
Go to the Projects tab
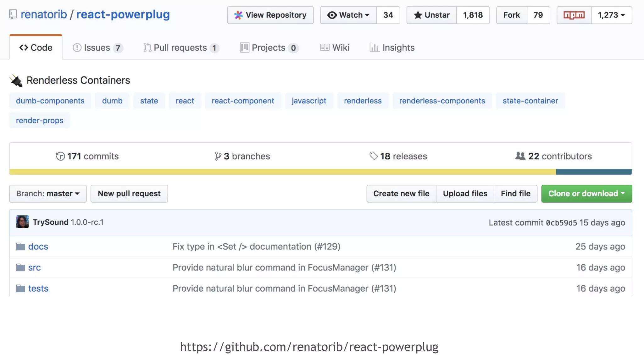tap(269, 47)
